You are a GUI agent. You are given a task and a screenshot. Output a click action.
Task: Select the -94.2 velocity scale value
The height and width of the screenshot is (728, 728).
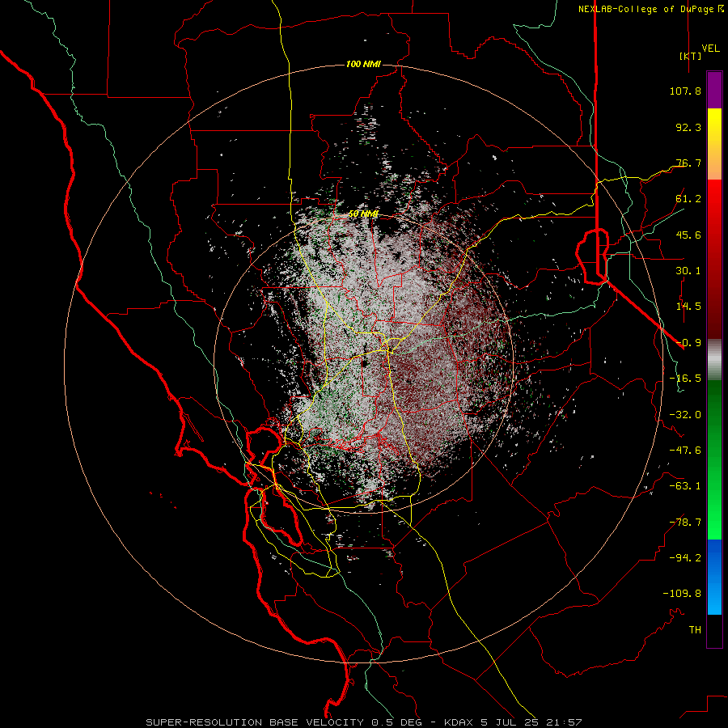coord(685,558)
